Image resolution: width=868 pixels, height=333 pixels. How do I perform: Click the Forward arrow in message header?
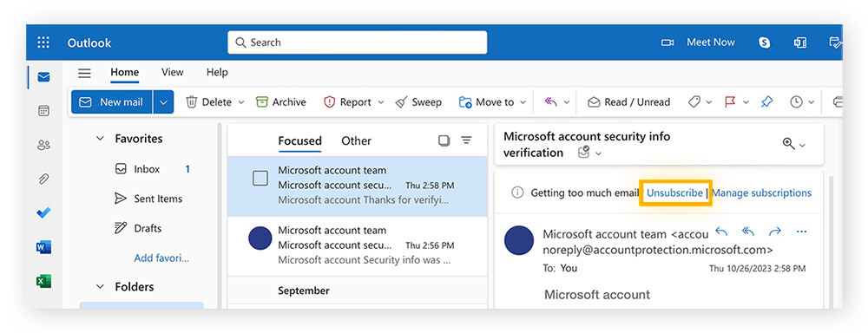[x=775, y=232]
